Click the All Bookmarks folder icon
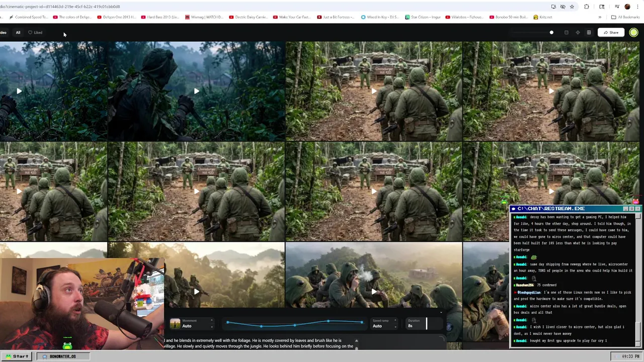The image size is (644, 362). [613, 17]
